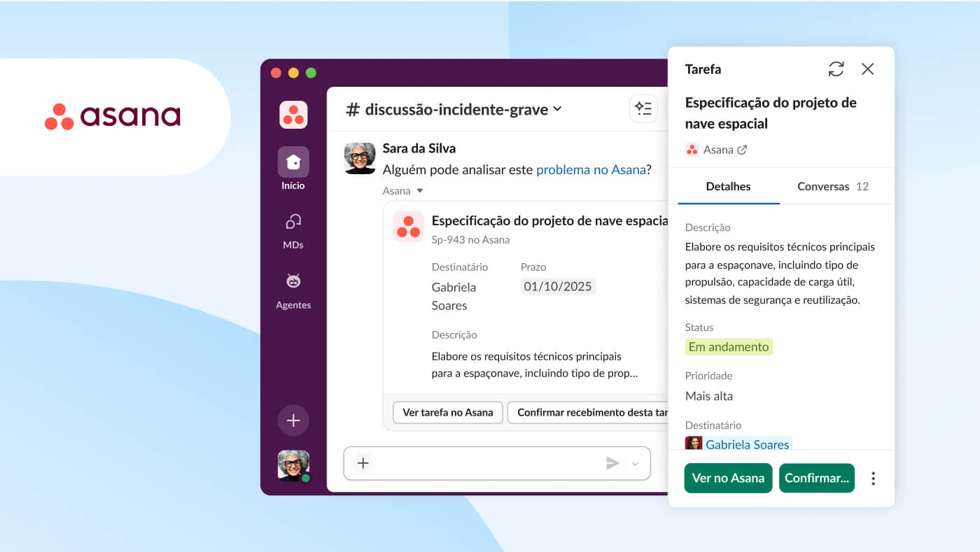The height and width of the screenshot is (552, 980).
Task: Go to Início in the sidebar
Action: (293, 169)
